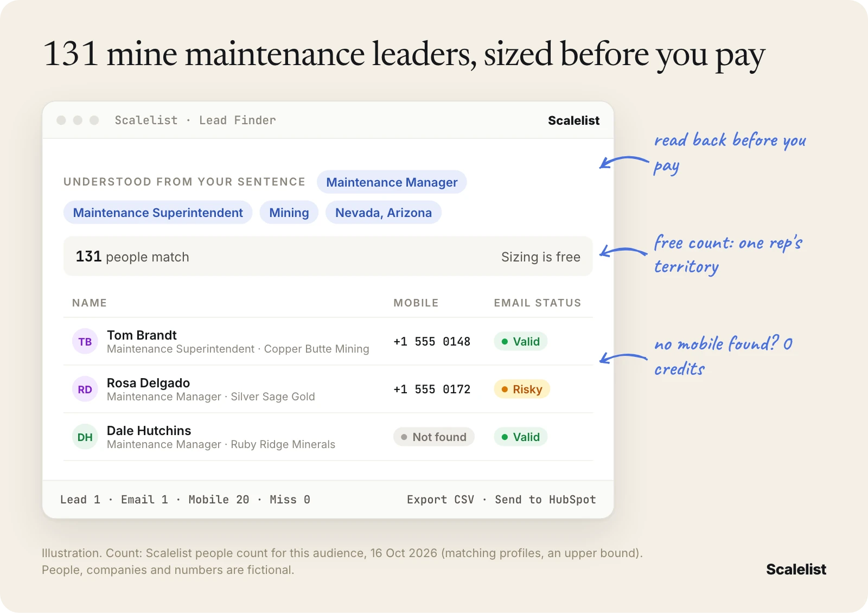868x613 pixels.
Task: Select the Mining industry chip
Action: 289,213
